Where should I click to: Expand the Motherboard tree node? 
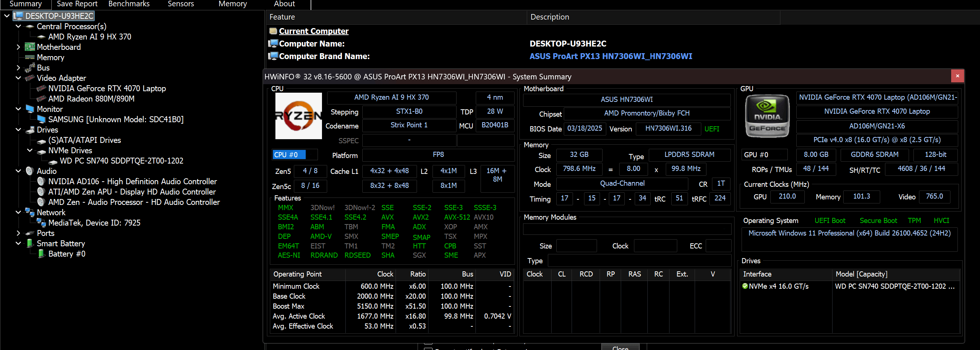coord(18,47)
